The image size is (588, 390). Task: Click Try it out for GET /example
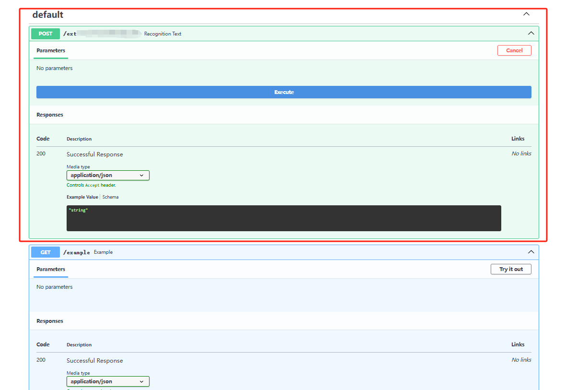tap(511, 269)
